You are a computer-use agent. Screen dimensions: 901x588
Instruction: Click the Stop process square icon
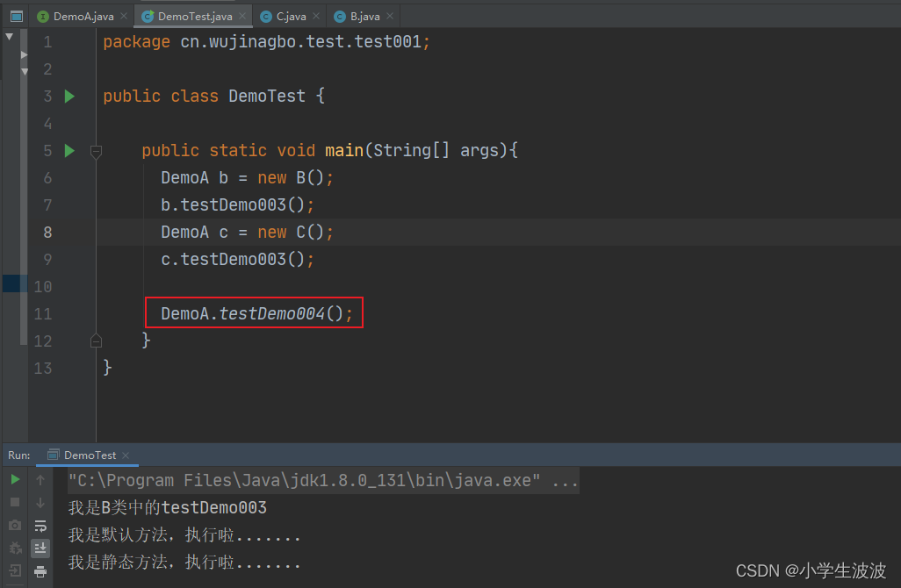(x=16, y=503)
